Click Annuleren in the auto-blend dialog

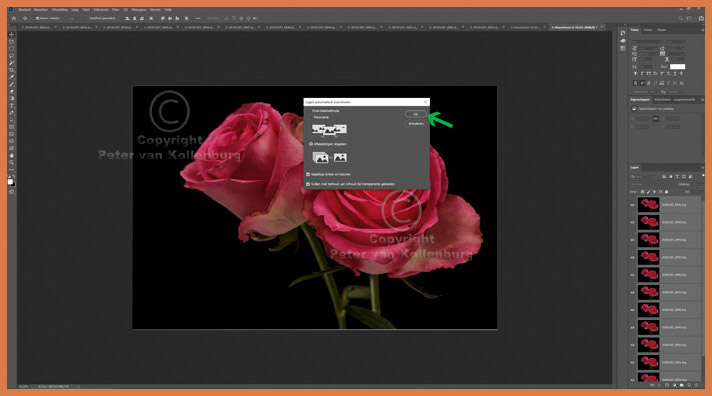(415, 124)
